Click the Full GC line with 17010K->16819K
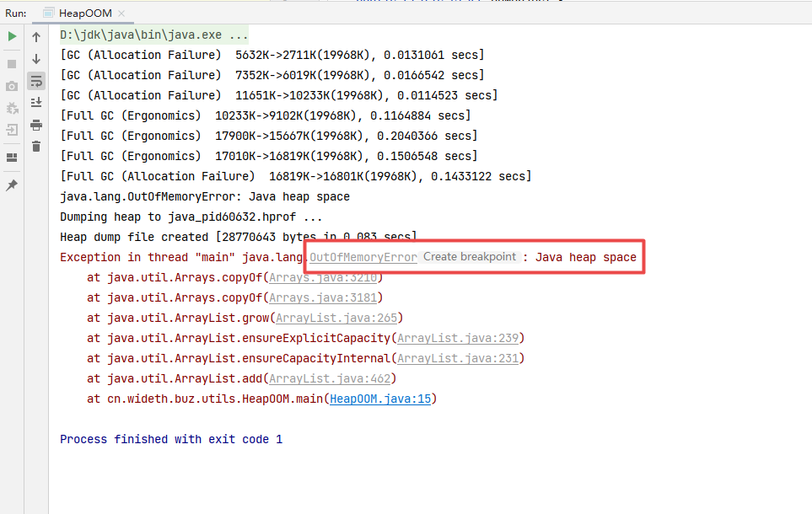The width and height of the screenshot is (812, 514). [x=268, y=156]
